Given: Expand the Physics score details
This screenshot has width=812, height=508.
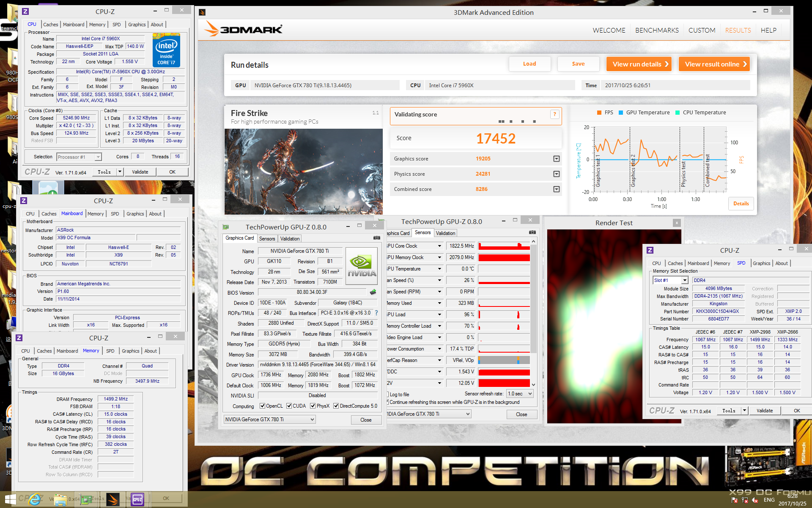Looking at the screenshot, I should point(557,174).
